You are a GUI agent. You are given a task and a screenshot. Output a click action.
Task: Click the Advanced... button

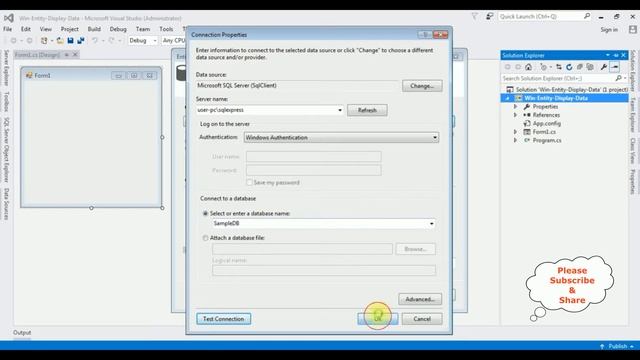(x=420, y=299)
